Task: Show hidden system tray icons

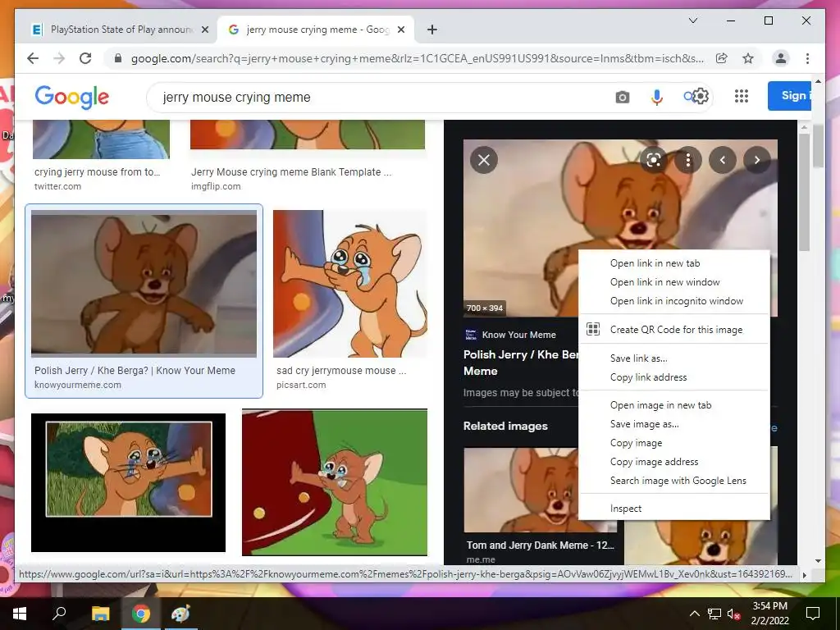Action: [x=694, y=614]
